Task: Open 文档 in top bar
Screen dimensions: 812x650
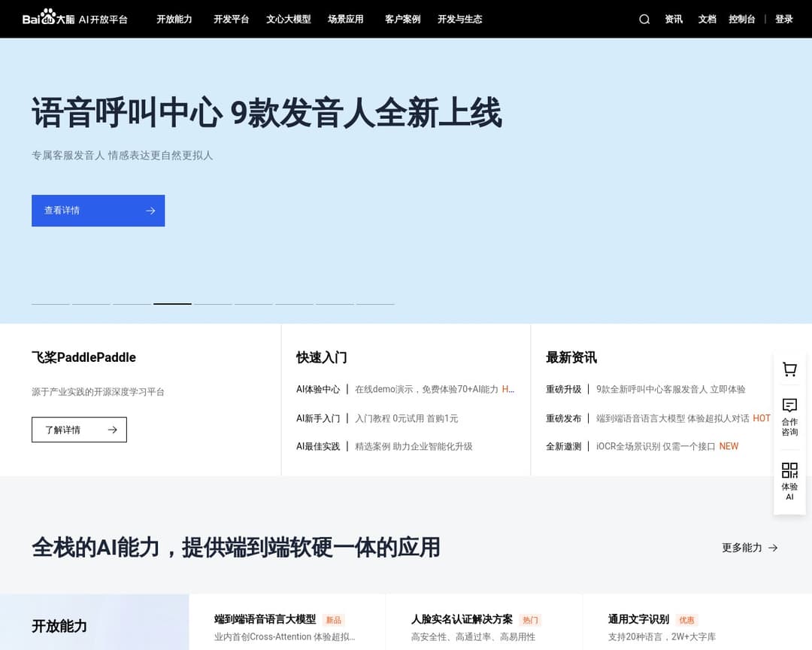Action: point(707,19)
